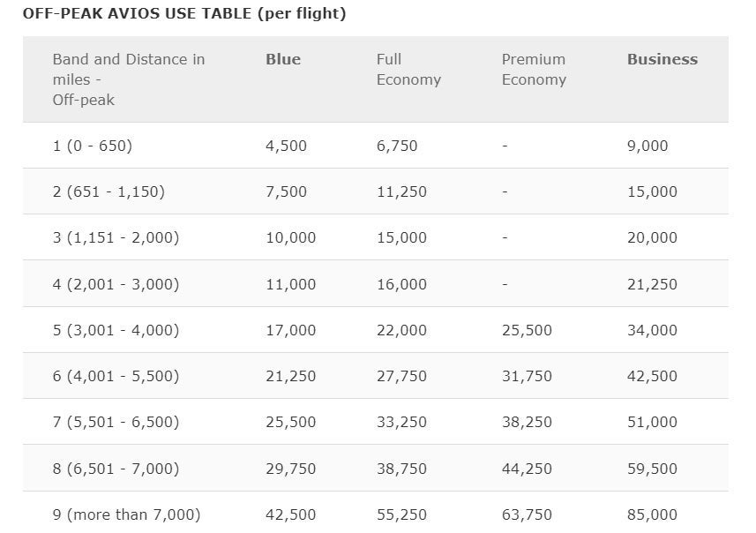Click the Full Economy column header
The height and width of the screenshot is (533, 756).
pos(408,69)
